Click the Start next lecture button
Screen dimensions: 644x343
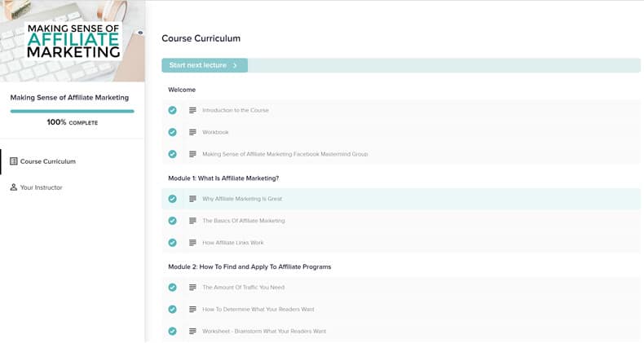coord(205,65)
